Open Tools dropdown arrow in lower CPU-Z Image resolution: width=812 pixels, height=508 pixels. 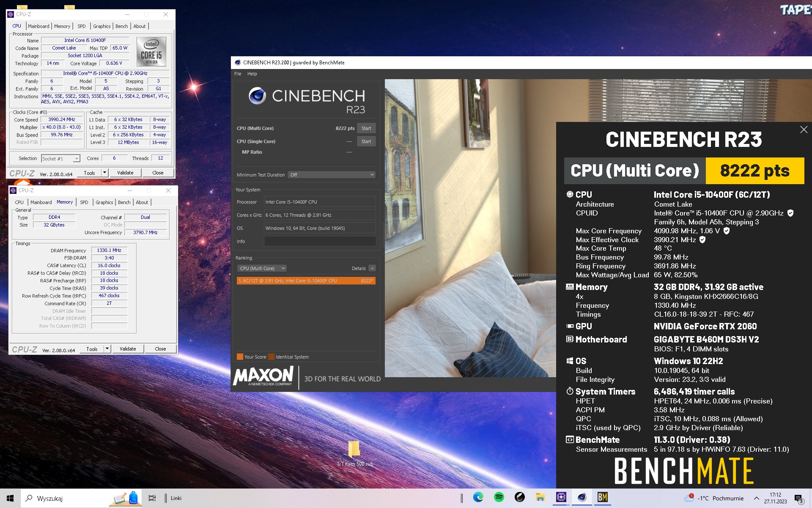(107, 349)
